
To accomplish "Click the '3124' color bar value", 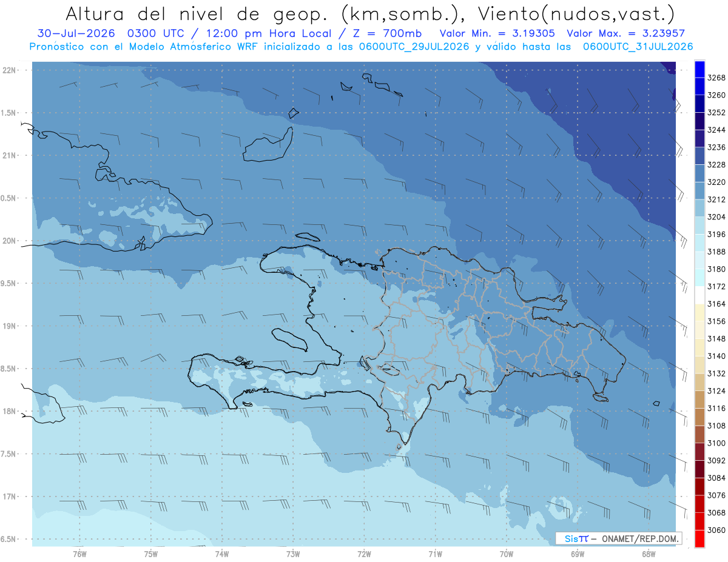I will [716, 391].
